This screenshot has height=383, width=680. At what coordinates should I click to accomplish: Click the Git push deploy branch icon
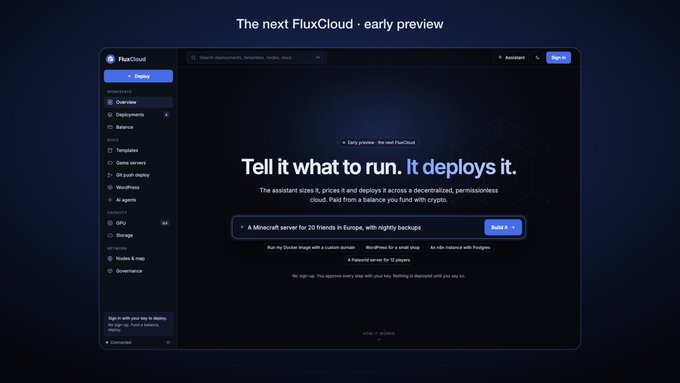point(110,175)
